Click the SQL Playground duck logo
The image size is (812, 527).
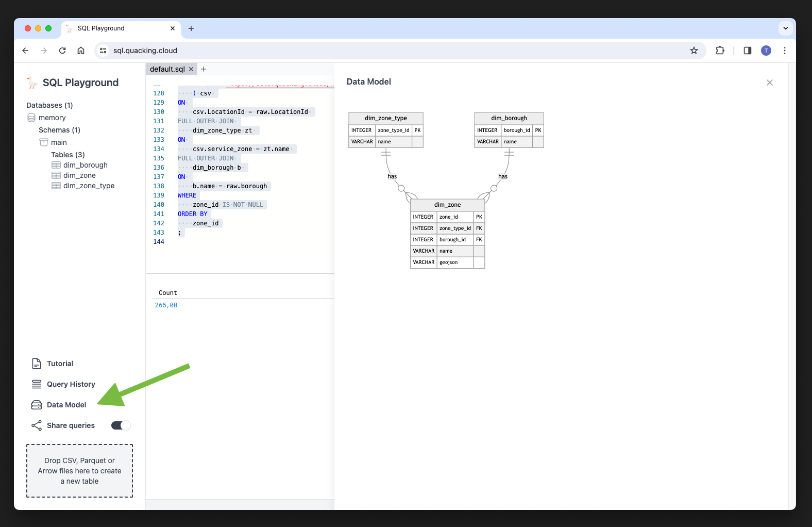(x=32, y=83)
